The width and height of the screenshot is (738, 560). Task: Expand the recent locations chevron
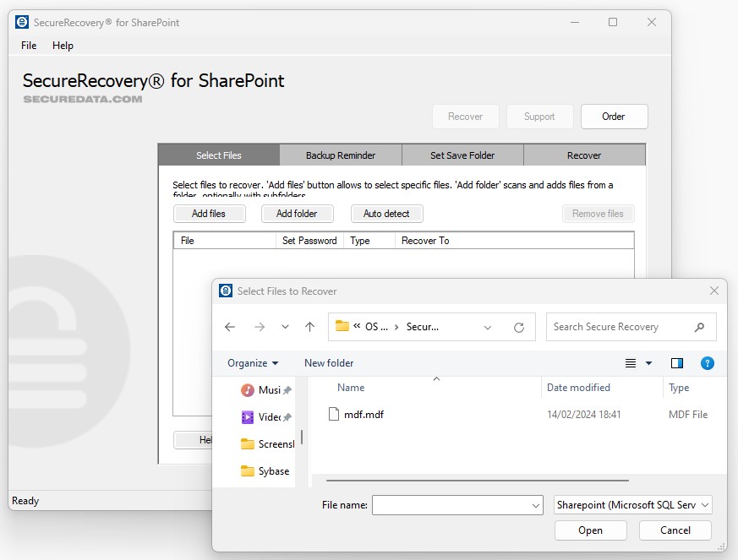[x=285, y=327]
